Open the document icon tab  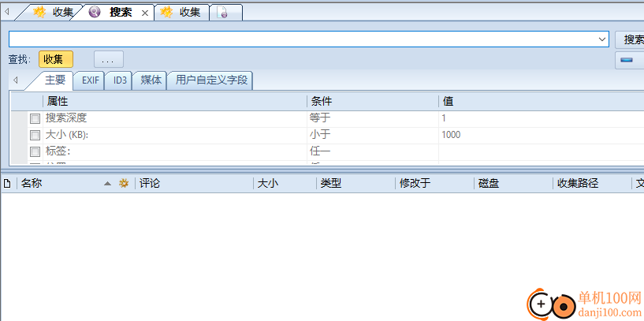pos(225,13)
